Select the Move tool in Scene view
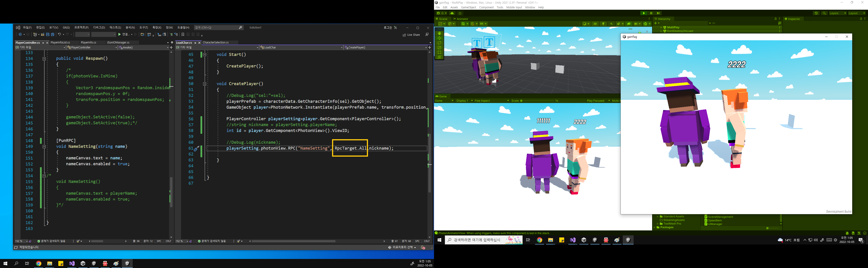 point(439,38)
